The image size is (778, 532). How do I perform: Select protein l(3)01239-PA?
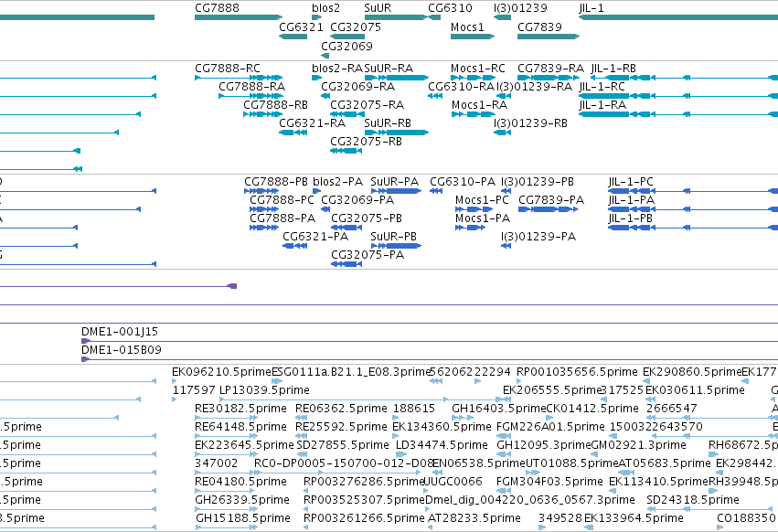coord(506,246)
